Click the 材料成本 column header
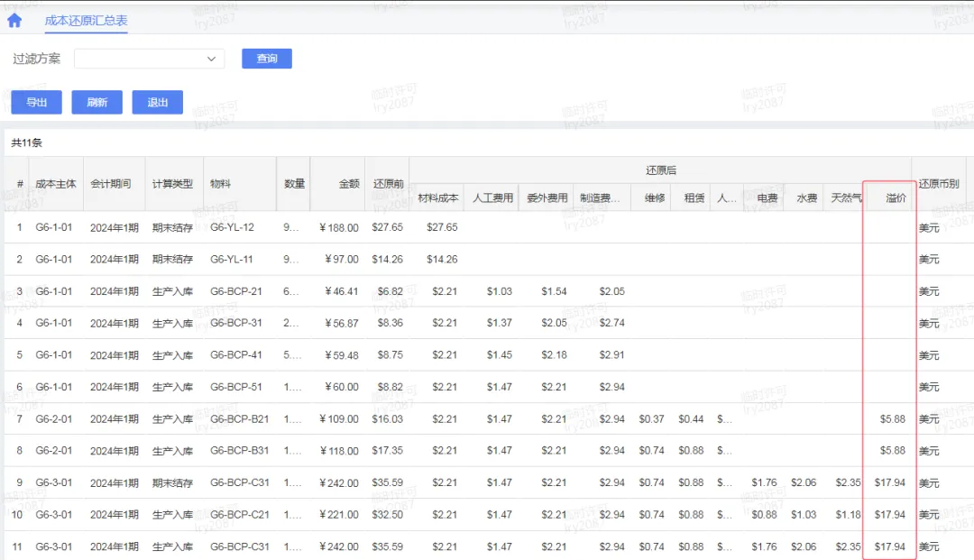The height and width of the screenshot is (560, 974). pos(438,198)
